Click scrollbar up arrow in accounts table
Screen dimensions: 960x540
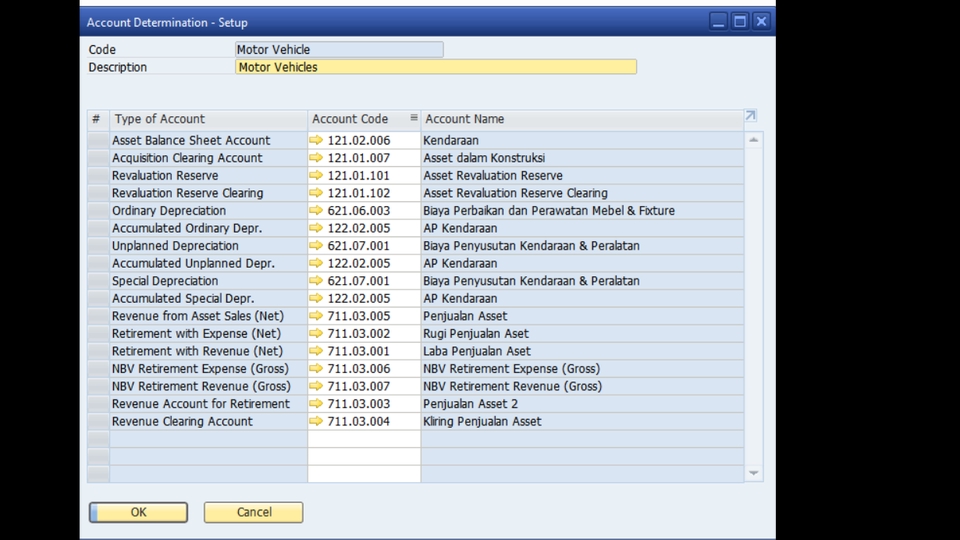coord(754,140)
